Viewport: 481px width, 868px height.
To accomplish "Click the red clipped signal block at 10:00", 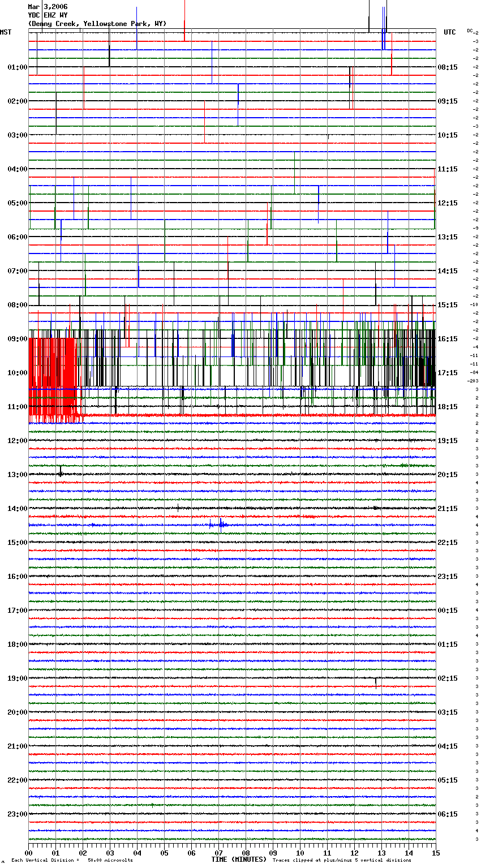I will click(x=53, y=380).
